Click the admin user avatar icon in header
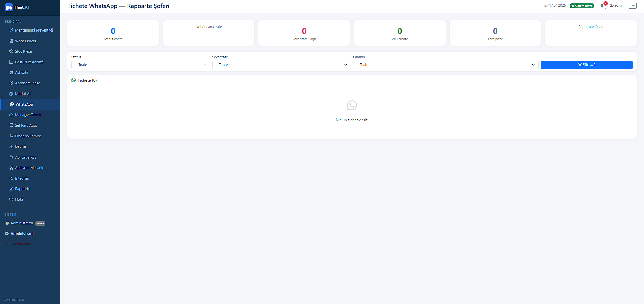The height and width of the screenshot is (304, 644). point(612,6)
